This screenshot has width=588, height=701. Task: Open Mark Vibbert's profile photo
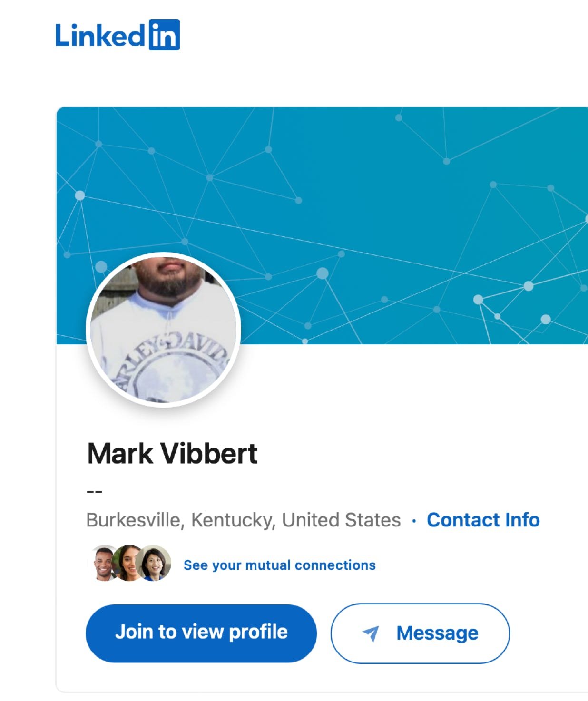pos(163,330)
